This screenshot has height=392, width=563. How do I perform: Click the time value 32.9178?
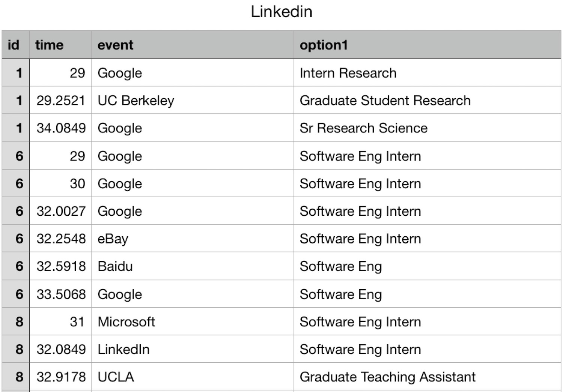(61, 377)
